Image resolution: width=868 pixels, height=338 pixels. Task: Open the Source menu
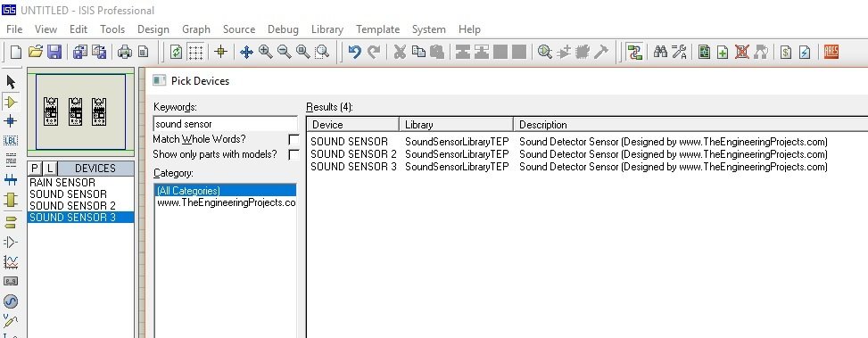pos(239,29)
